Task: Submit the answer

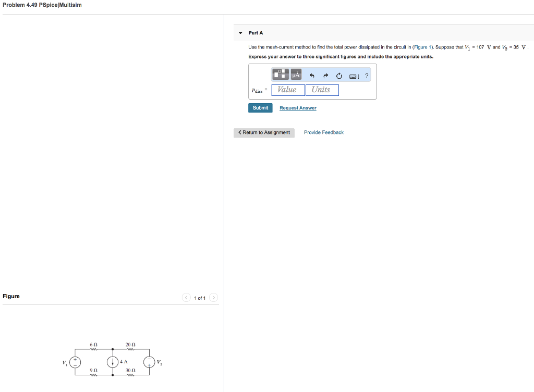Action: click(x=260, y=107)
